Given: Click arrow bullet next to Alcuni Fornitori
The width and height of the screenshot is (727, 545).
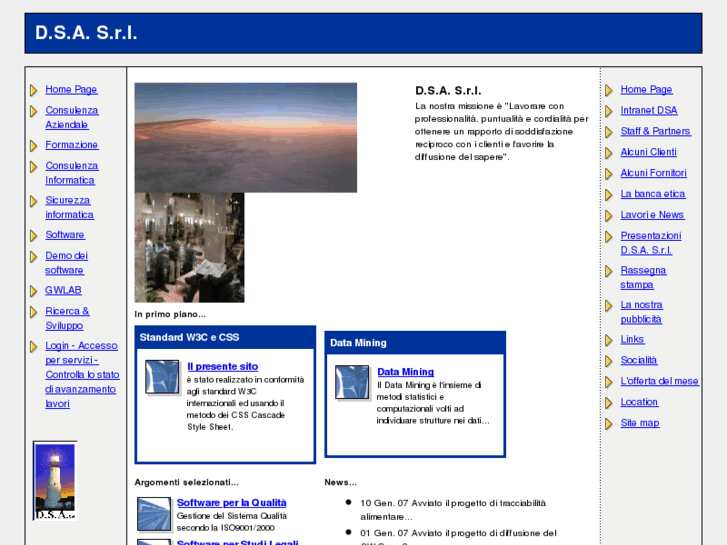Looking at the screenshot, I should (x=609, y=173).
